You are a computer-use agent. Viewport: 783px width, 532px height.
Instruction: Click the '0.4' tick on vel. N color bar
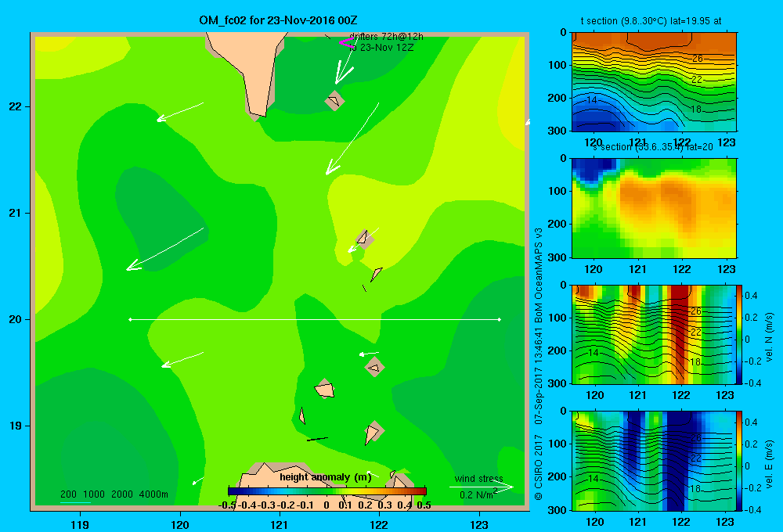tap(751, 296)
